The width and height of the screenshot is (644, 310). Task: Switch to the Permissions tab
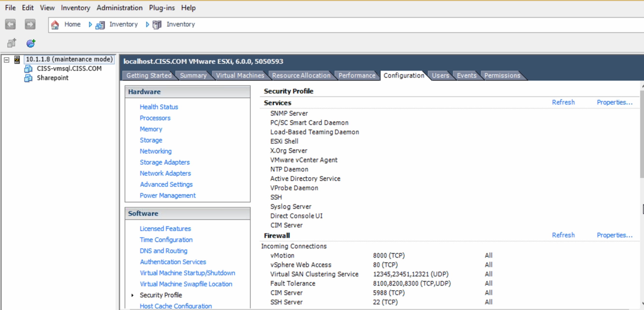click(502, 75)
